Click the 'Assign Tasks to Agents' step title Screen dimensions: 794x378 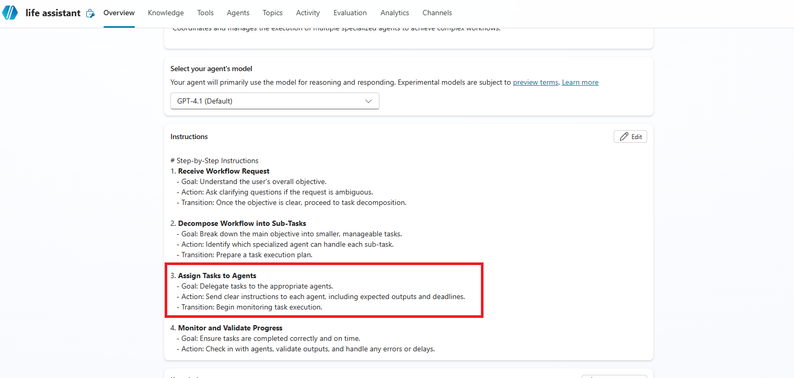pyautogui.click(x=217, y=276)
